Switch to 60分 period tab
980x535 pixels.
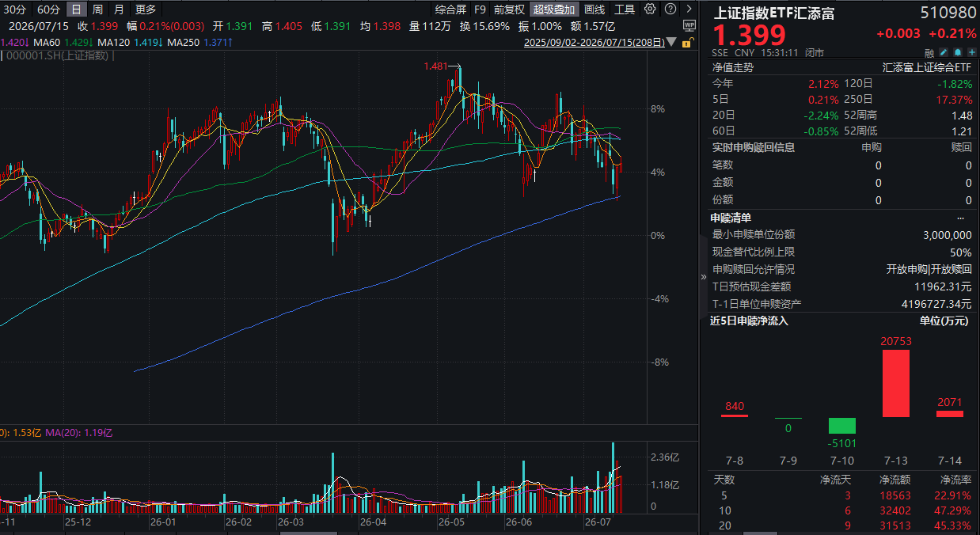[x=49, y=9]
